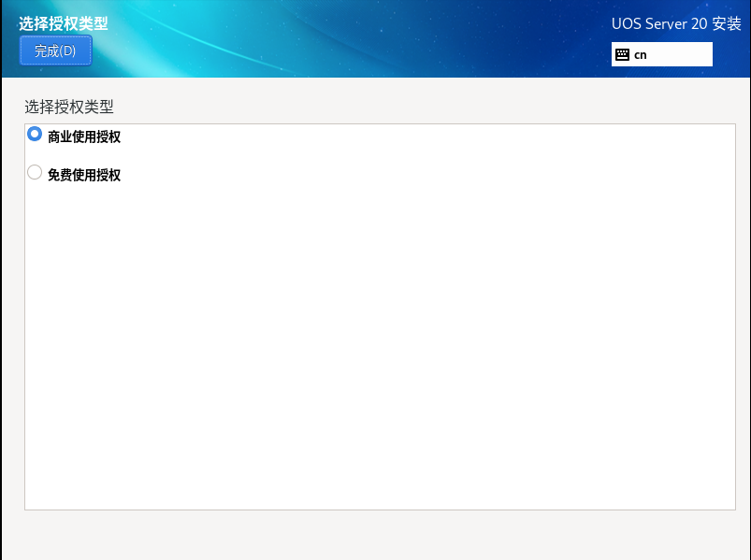Select the 免费使用授权 radio button

point(35,172)
